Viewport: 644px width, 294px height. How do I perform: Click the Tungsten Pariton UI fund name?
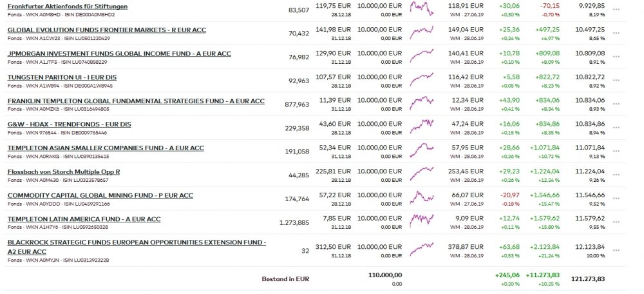[62, 77]
